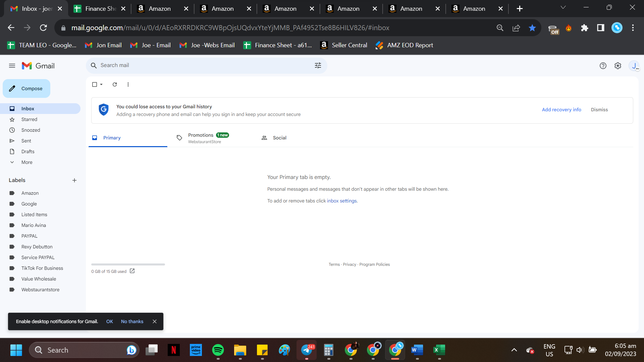The image size is (644, 362).
Task: Open the Google account avatar
Action: (634, 66)
